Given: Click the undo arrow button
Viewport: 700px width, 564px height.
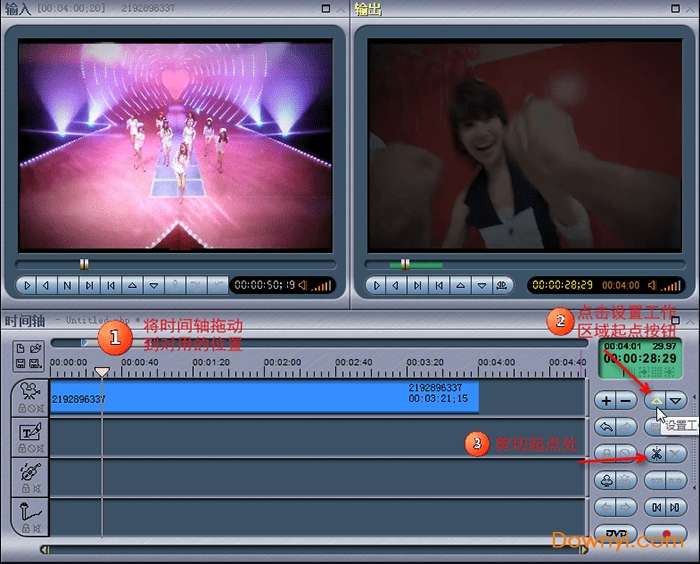Looking at the screenshot, I should (x=606, y=427).
